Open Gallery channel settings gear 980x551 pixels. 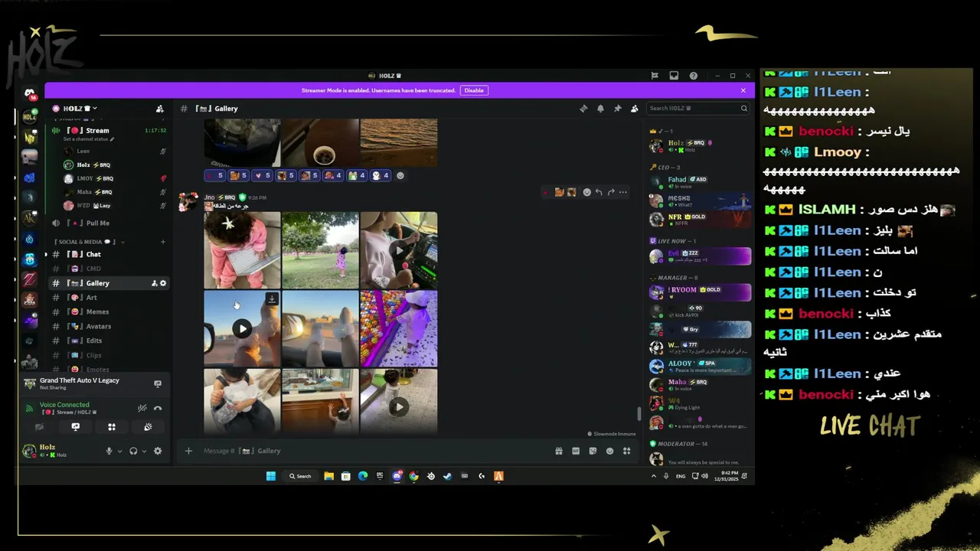[163, 283]
